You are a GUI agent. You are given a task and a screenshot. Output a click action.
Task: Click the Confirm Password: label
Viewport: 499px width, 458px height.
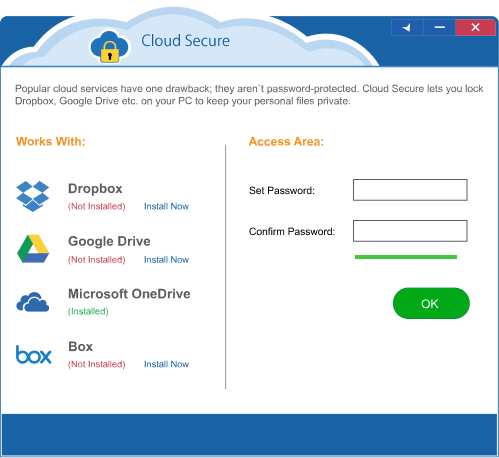tap(292, 231)
